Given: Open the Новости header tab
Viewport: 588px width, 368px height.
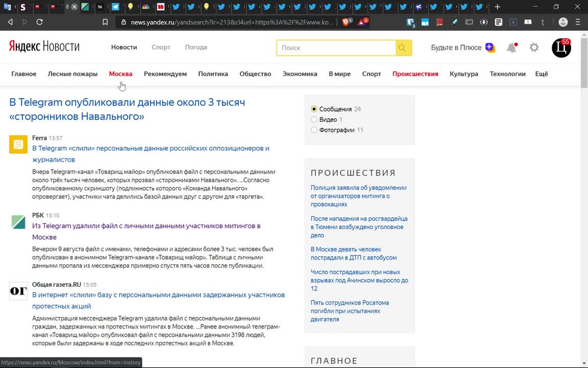Looking at the screenshot, I should point(124,48).
